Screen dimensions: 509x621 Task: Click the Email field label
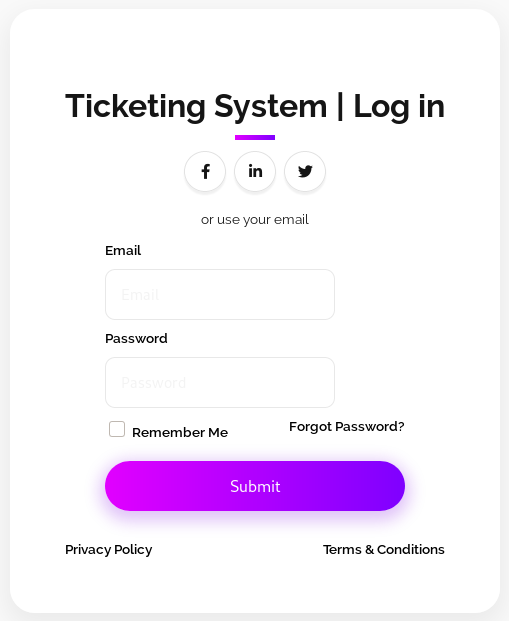tap(123, 251)
